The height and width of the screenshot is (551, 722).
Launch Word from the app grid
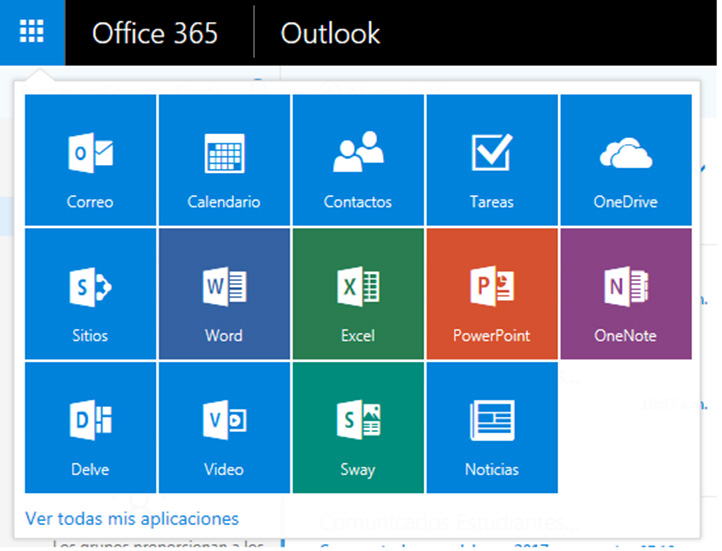coord(224,294)
